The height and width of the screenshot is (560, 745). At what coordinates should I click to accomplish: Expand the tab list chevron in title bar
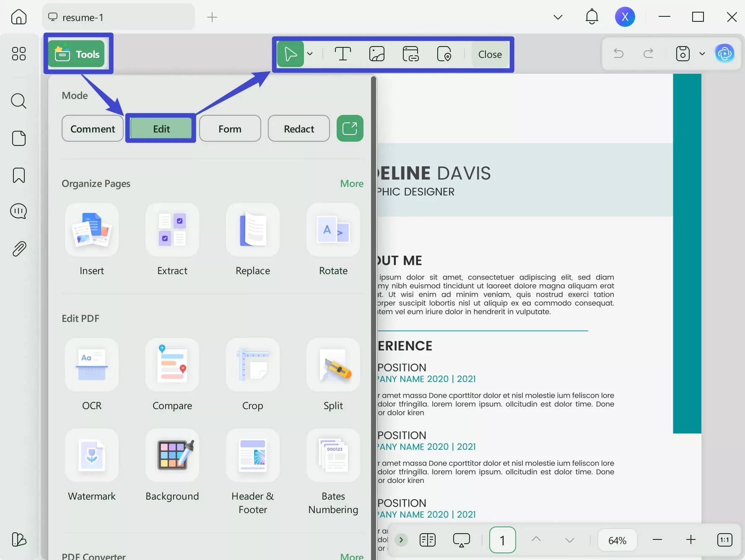(x=558, y=17)
